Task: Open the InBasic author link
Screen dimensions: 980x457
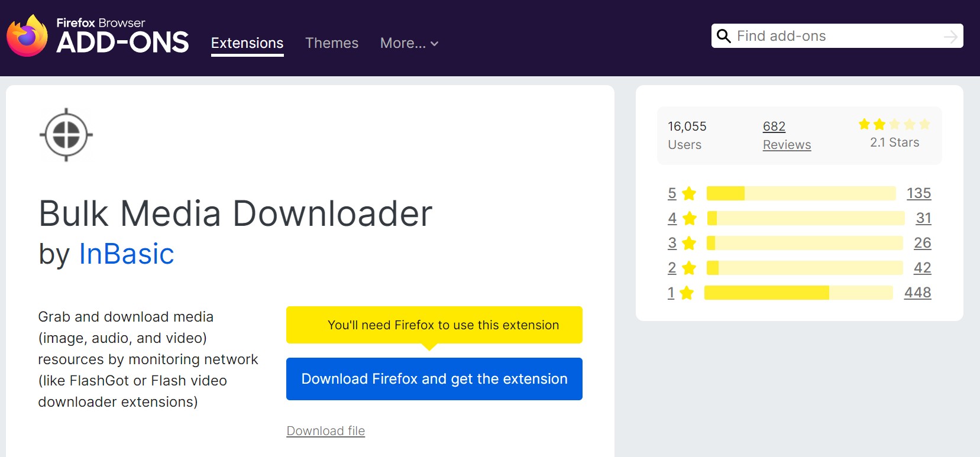Action: pyautogui.click(x=127, y=254)
